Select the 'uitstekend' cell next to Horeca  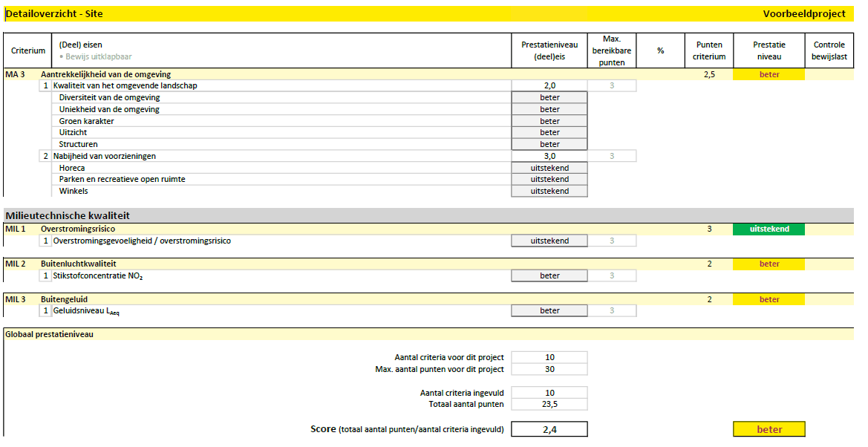(549, 167)
